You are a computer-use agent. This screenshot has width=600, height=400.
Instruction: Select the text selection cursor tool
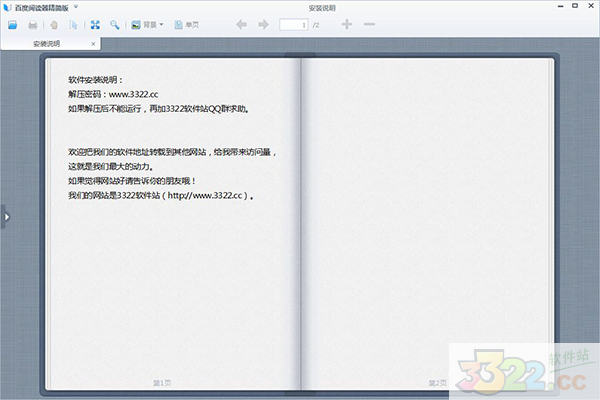[x=73, y=23]
